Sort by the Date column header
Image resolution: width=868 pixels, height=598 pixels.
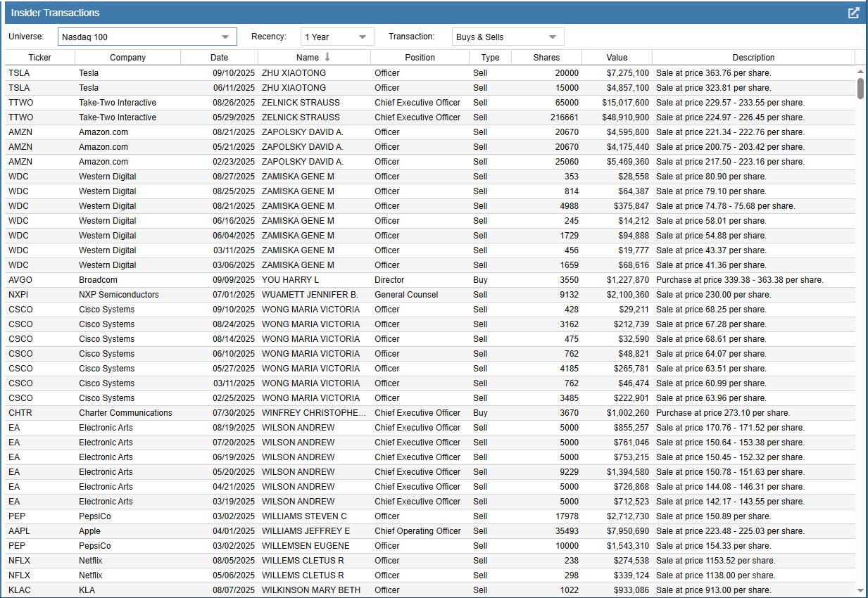219,58
